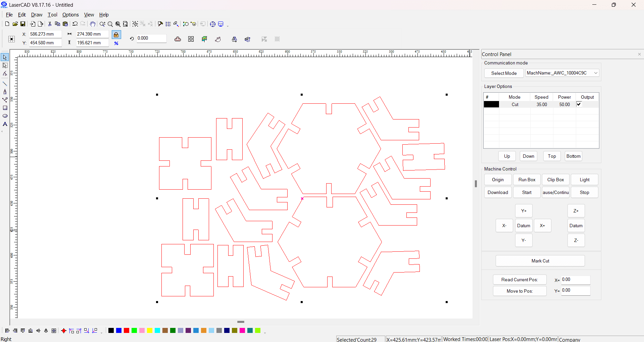This screenshot has width=644, height=342.
Task: Pick the blue color swatch
Action: coord(119,331)
